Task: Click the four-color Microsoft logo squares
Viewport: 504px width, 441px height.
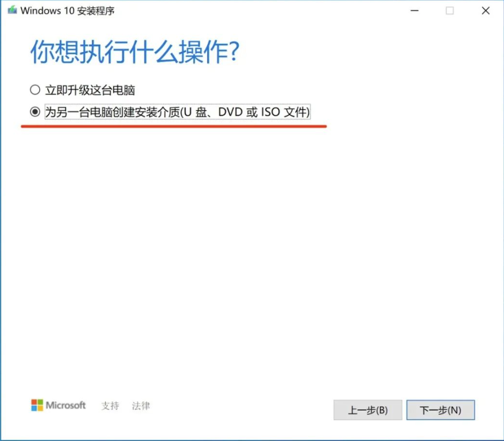Action: click(37, 405)
